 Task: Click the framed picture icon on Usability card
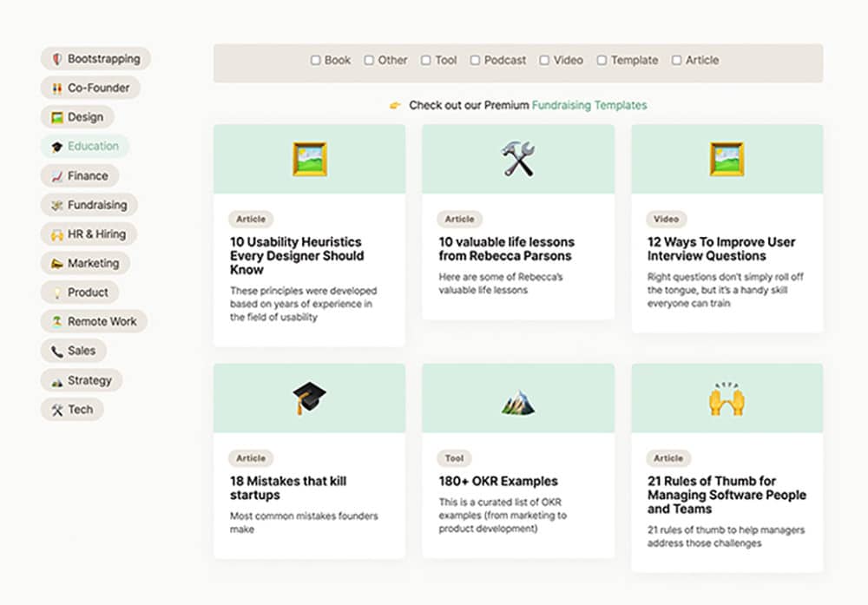point(309,160)
